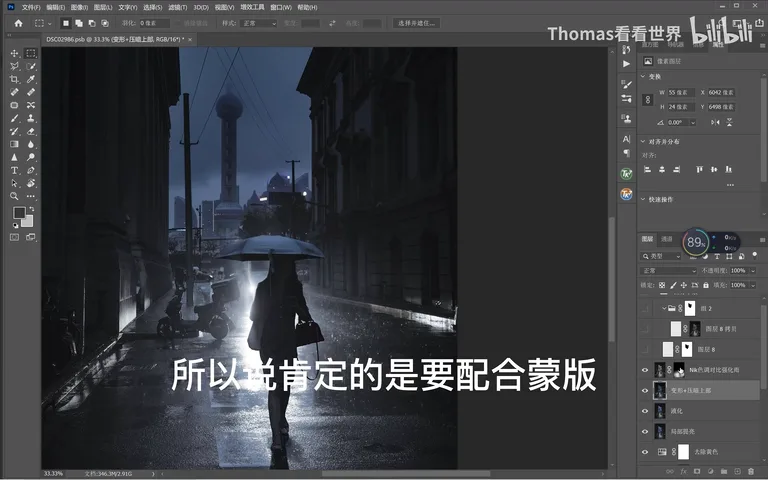The image size is (768, 480).
Task: Choose the New Selection mode icon
Action: [x=66, y=23]
